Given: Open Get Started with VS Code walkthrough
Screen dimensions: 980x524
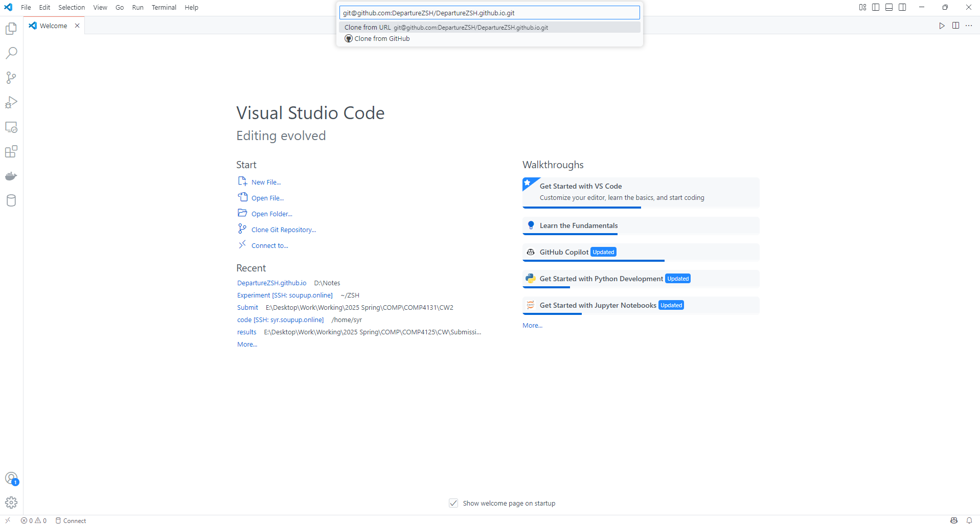Looking at the screenshot, I should [x=641, y=192].
